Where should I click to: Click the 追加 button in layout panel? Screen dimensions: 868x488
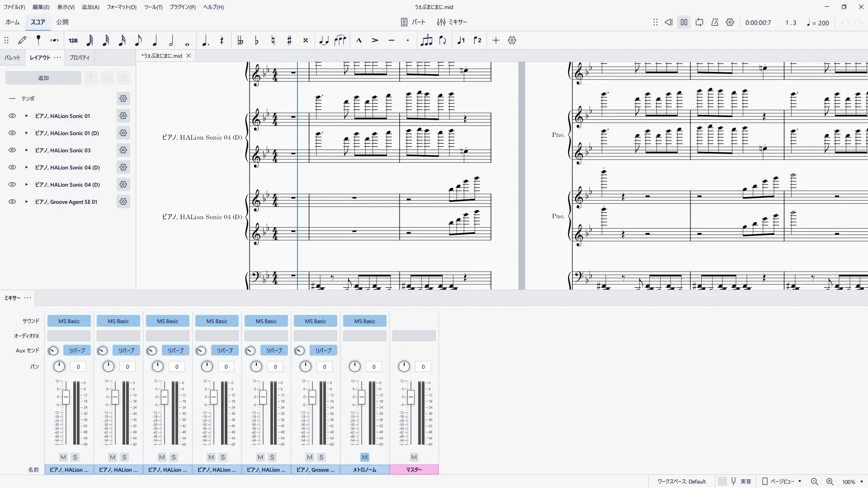(x=43, y=78)
